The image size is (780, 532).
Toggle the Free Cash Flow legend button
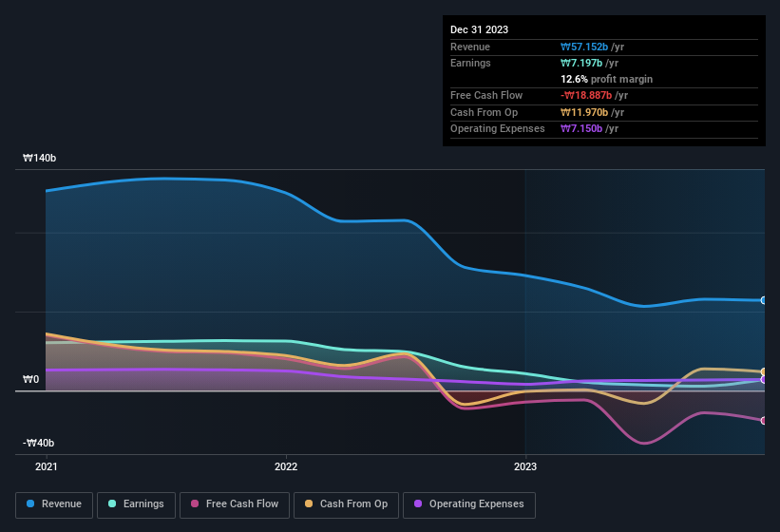coord(235,504)
